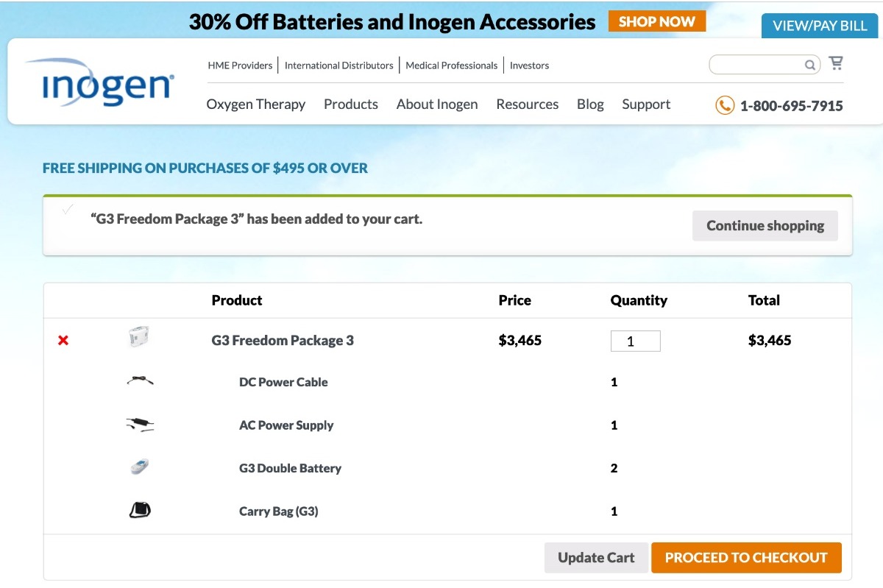Click the G3 Double Battery image
This screenshot has width=883, height=588.
[x=140, y=467]
